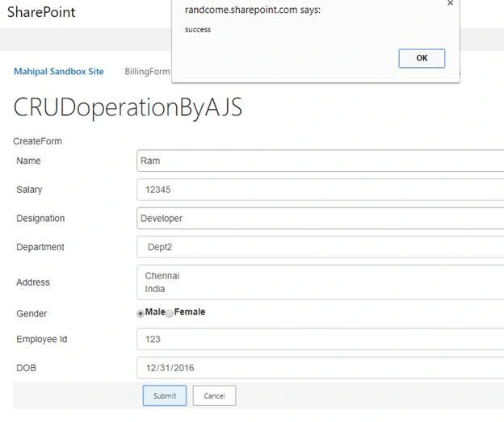Open the BillingForm navigation link
This screenshot has height=422, width=504.
(147, 71)
